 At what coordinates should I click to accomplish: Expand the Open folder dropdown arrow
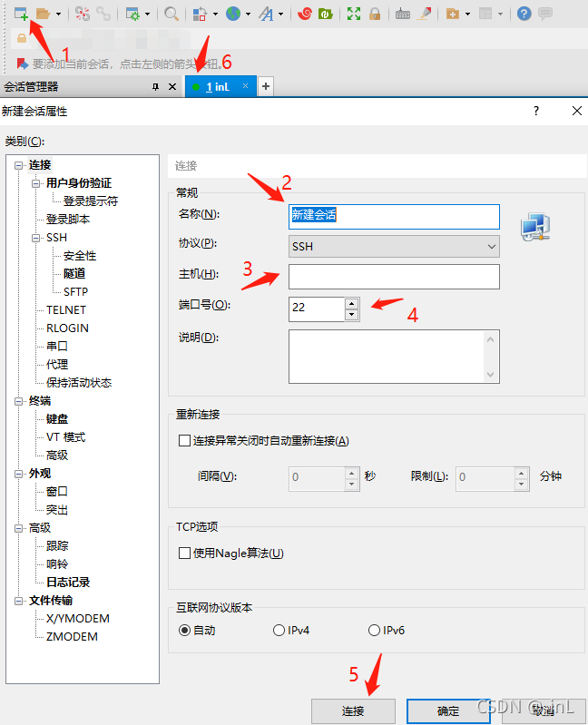tap(58, 15)
